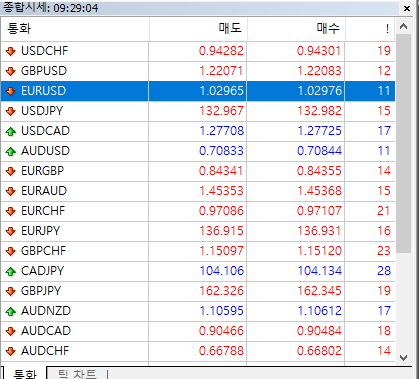Click USDJPY bid price 132.967
The height and width of the screenshot is (379, 419).
[x=221, y=111]
